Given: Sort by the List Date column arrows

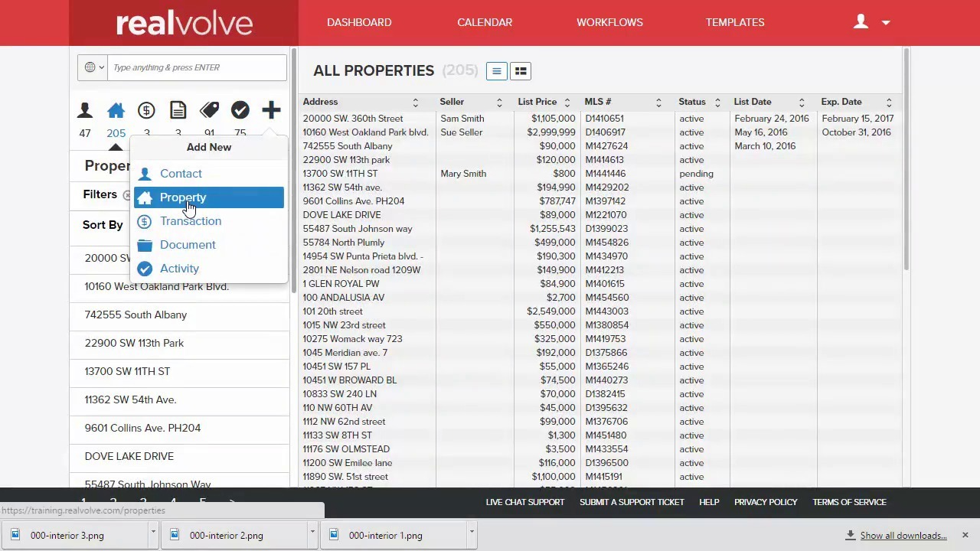Looking at the screenshot, I should [x=802, y=103].
